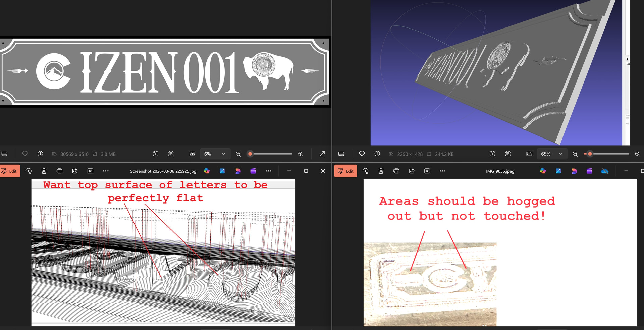Toggle filmstrip icon left of 30569 x 6510 heart
644x330 pixels.
coord(4,154)
